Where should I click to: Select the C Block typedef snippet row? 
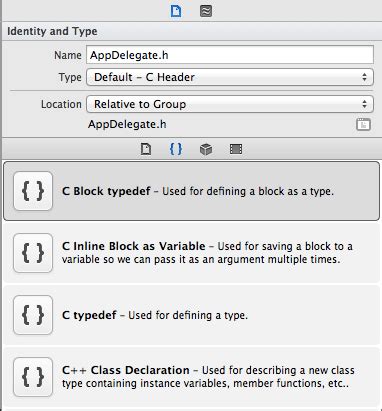(191, 191)
